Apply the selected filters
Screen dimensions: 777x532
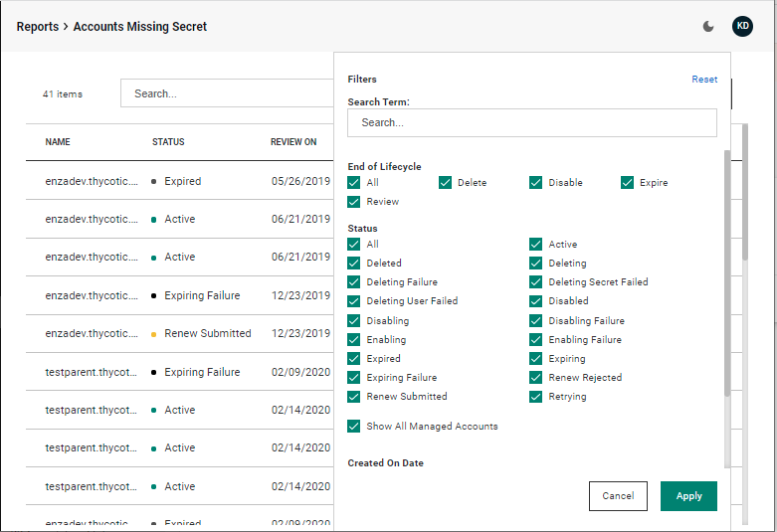click(x=688, y=496)
